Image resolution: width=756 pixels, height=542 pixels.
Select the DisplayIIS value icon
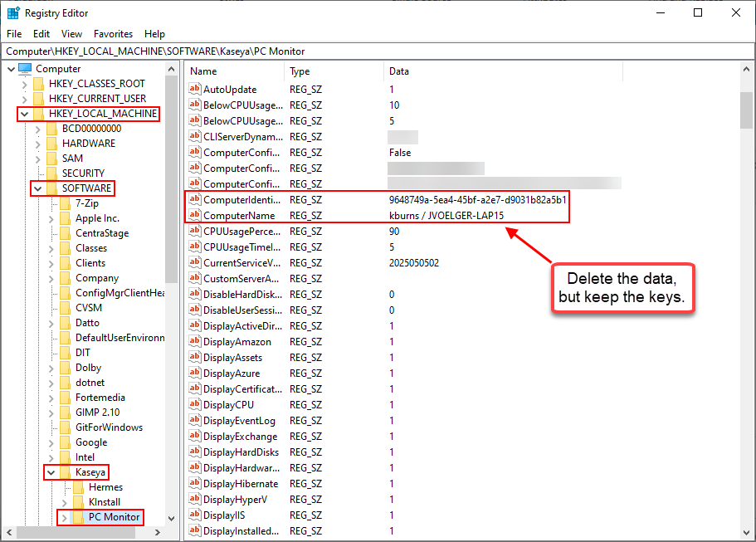tap(195, 515)
